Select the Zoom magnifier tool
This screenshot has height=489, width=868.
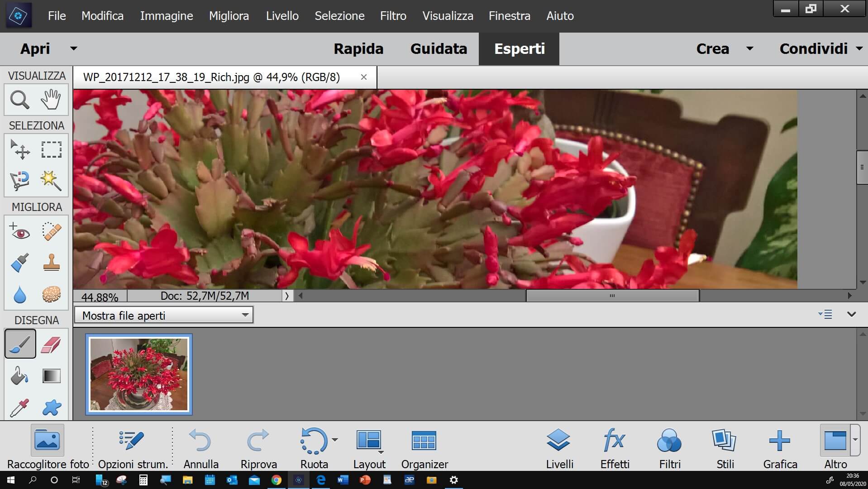coord(19,100)
